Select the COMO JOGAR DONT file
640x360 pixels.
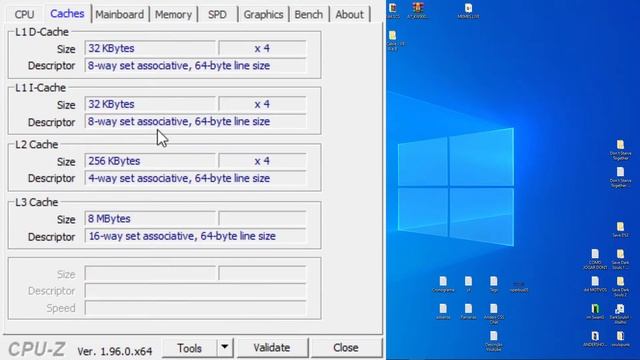[595, 259]
